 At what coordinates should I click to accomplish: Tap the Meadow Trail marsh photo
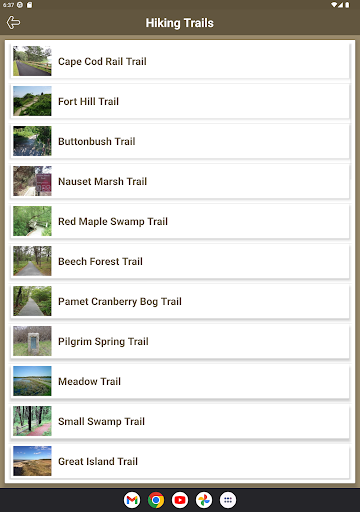point(32,381)
